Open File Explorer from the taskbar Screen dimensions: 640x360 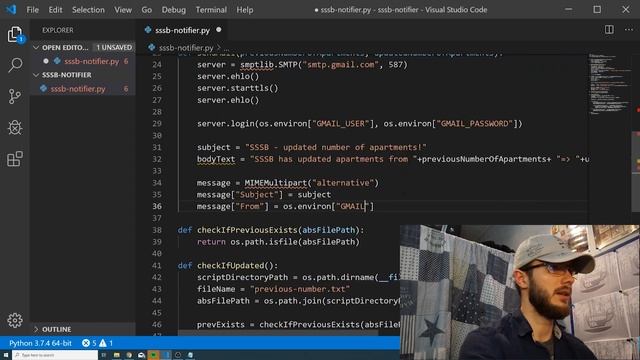[117, 355]
